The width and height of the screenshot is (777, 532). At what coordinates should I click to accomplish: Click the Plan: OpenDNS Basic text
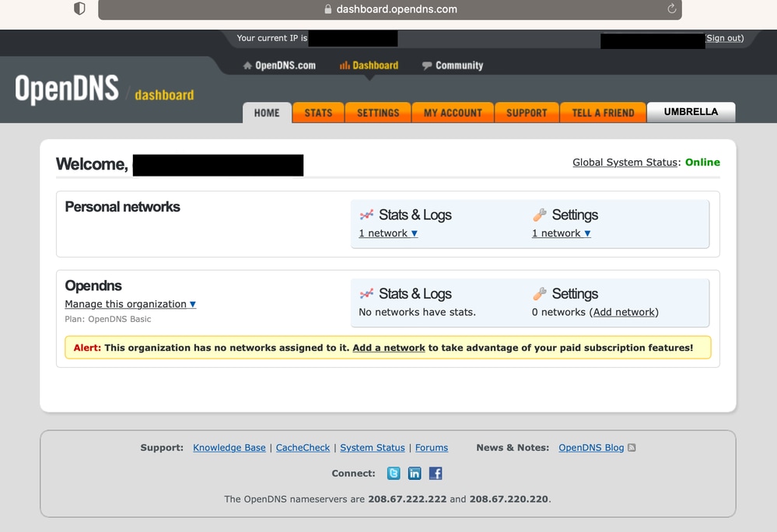(x=108, y=319)
